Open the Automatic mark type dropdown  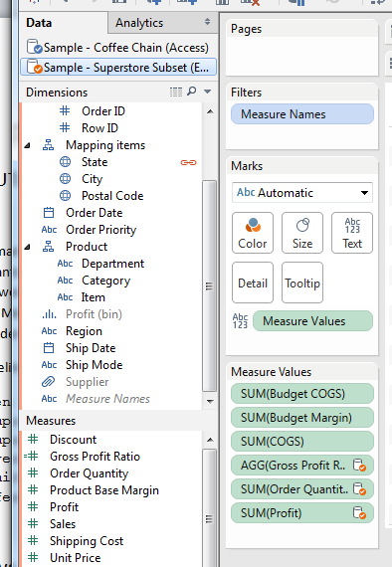coord(302,193)
